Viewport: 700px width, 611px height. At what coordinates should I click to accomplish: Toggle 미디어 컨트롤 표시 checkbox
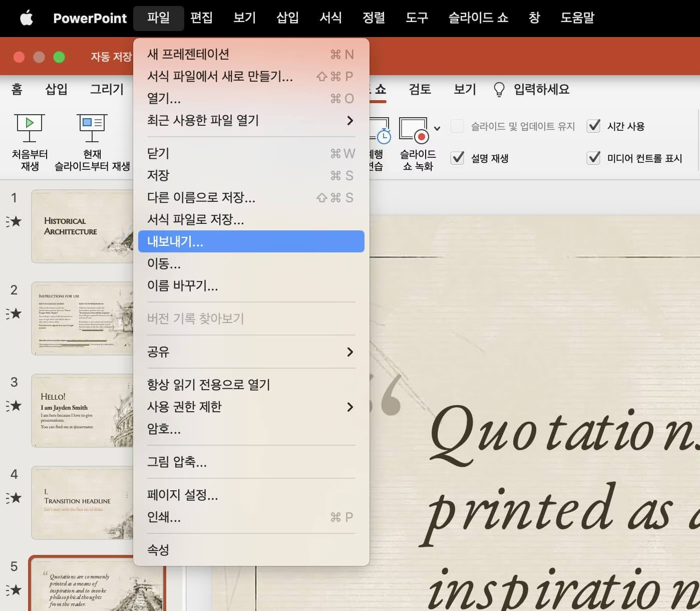(x=593, y=158)
